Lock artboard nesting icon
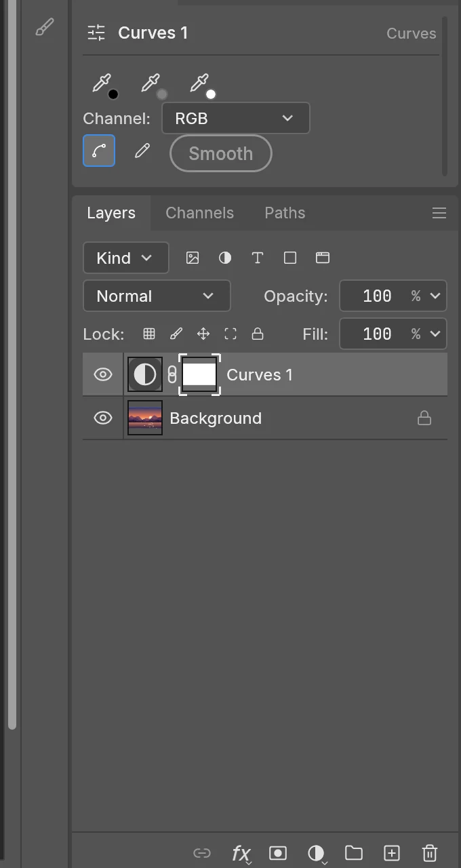Viewport: 461px width, 868px height. [230, 334]
